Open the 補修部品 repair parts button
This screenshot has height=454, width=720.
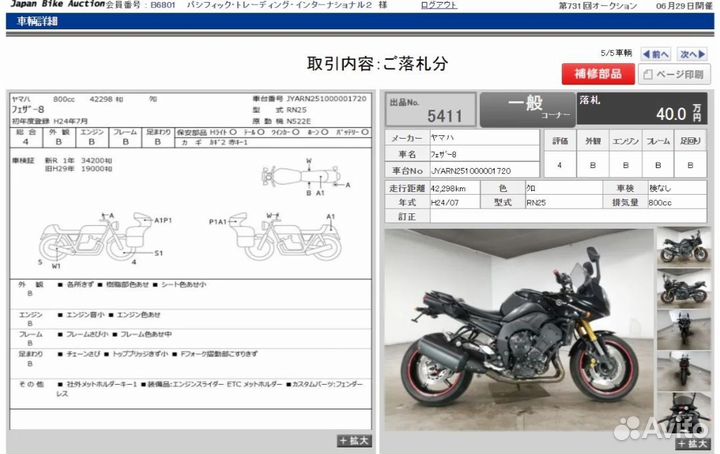597,74
